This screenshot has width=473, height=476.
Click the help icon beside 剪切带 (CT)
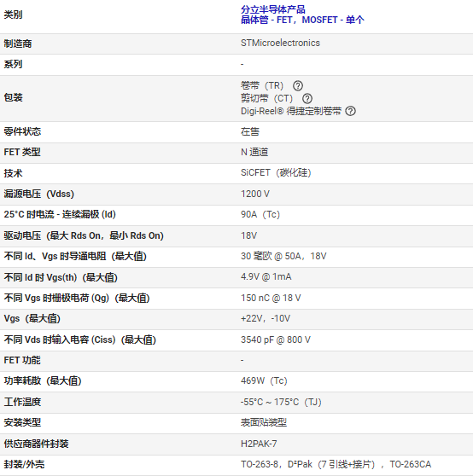307,98
